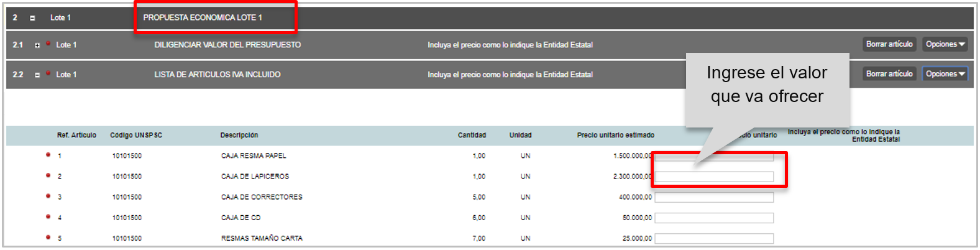Select the PROPUESTA ECONOMICA LOTE 1 title
980x250 pixels.
203,17
